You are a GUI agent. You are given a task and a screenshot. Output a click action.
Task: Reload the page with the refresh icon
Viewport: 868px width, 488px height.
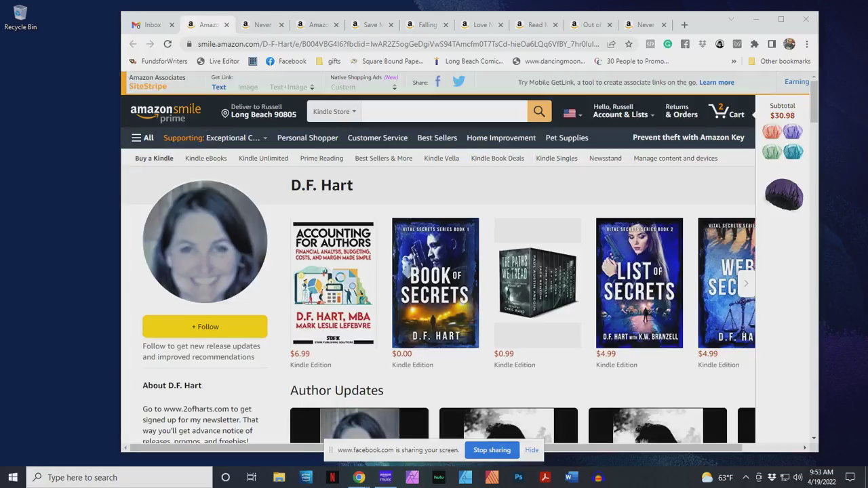(x=167, y=44)
